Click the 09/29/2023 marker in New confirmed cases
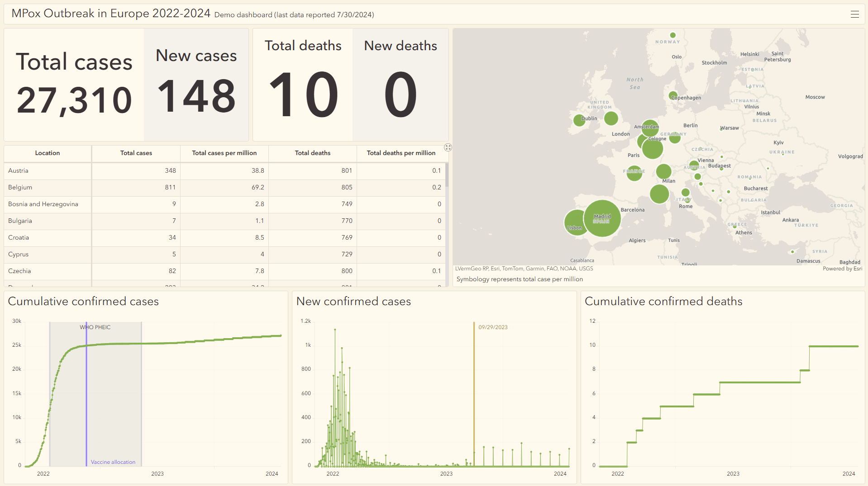Screen dimensions: 868x486 point(473,393)
